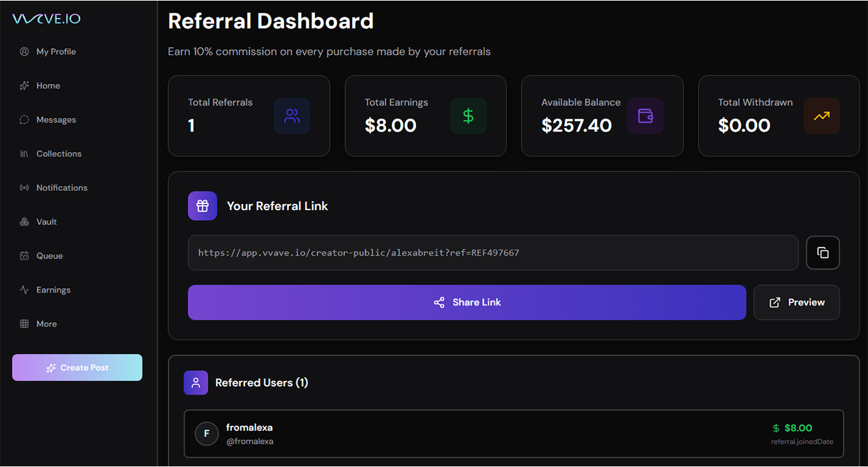The image size is (868, 467).
Task: Click the referral URL text field
Action: click(x=493, y=253)
